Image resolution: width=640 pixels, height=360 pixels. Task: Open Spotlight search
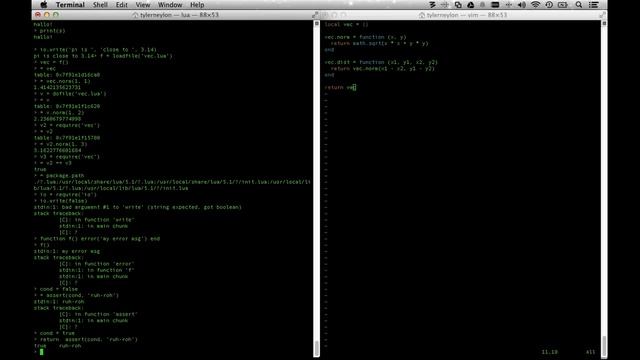coord(579,5)
